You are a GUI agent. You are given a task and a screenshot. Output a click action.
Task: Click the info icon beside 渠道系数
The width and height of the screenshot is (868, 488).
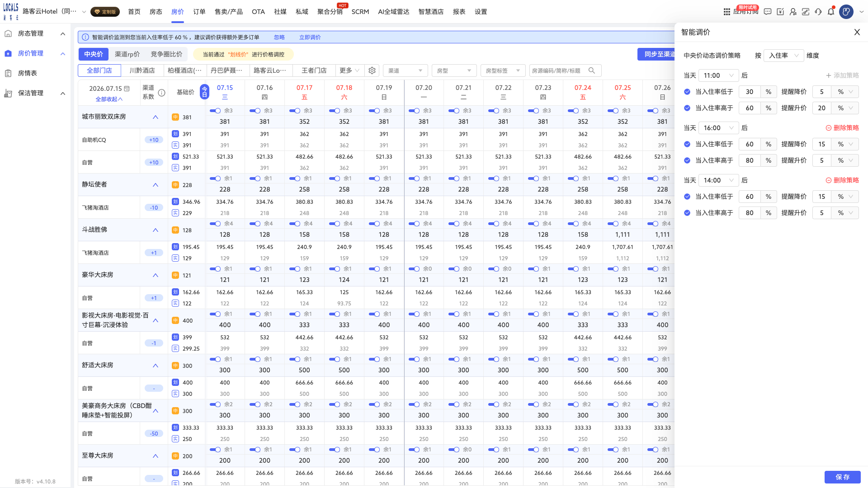tap(161, 93)
